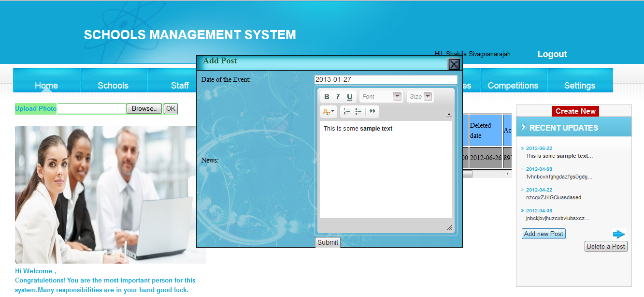644x297 pixels.
Task: Submit the new post
Action: click(x=328, y=242)
